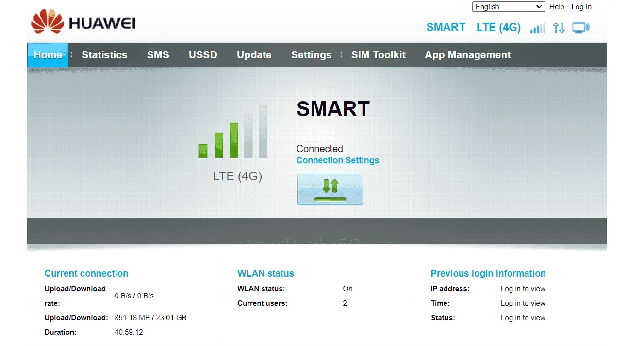This screenshot has height=346, width=644.
Task: Click the Current users: label
Action: click(x=263, y=303)
